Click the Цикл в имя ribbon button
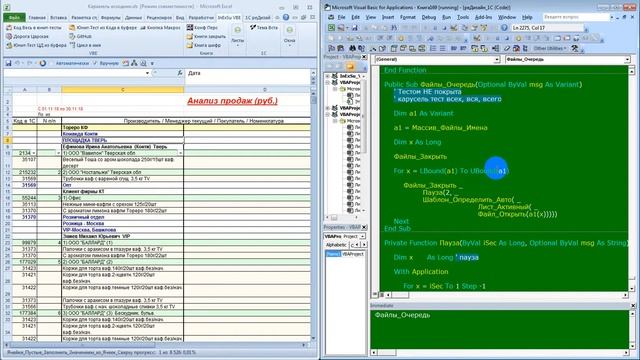The height and width of the screenshot is (360, 640). (x=85, y=45)
